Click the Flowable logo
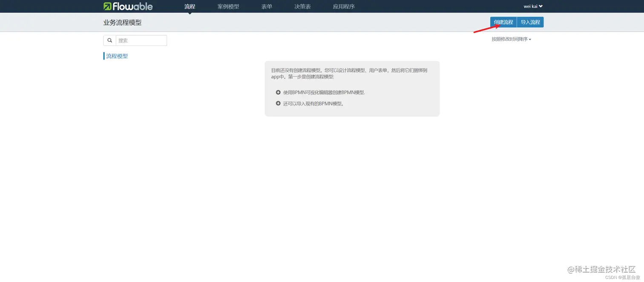The image size is (644, 282). click(x=128, y=6)
